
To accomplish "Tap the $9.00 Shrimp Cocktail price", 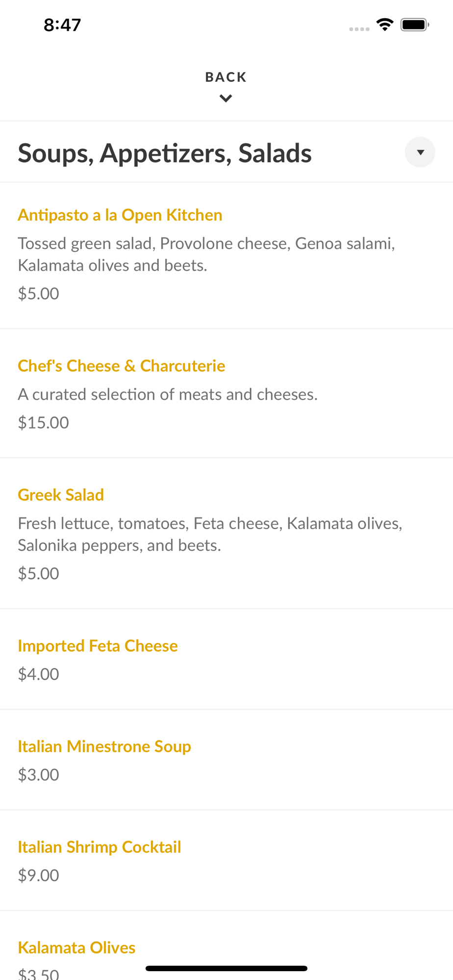I will coord(39,875).
